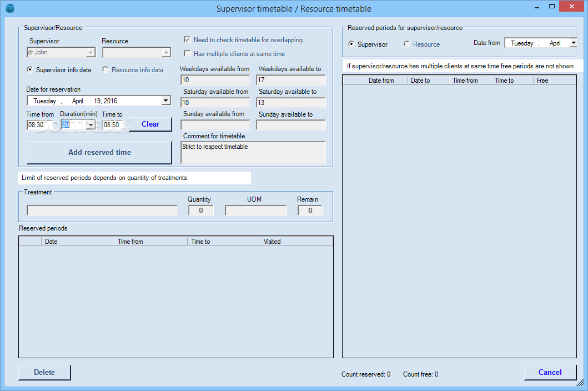Click the Remain field
Viewport: 588px width, 391px height.
pos(310,210)
